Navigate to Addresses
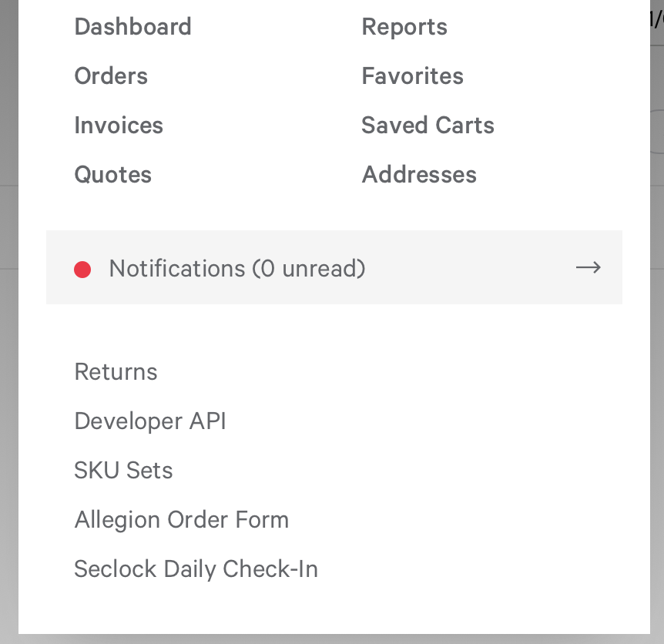Image resolution: width=664 pixels, height=644 pixels. [419, 174]
